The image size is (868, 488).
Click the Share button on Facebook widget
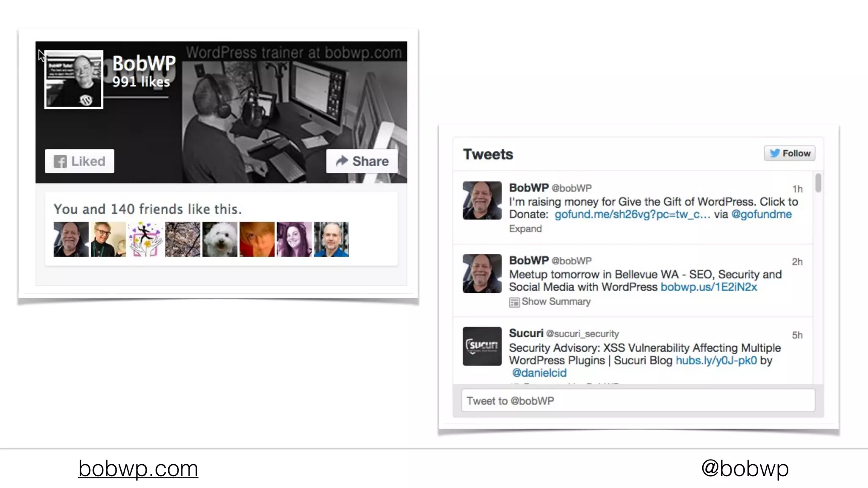pyautogui.click(x=362, y=161)
